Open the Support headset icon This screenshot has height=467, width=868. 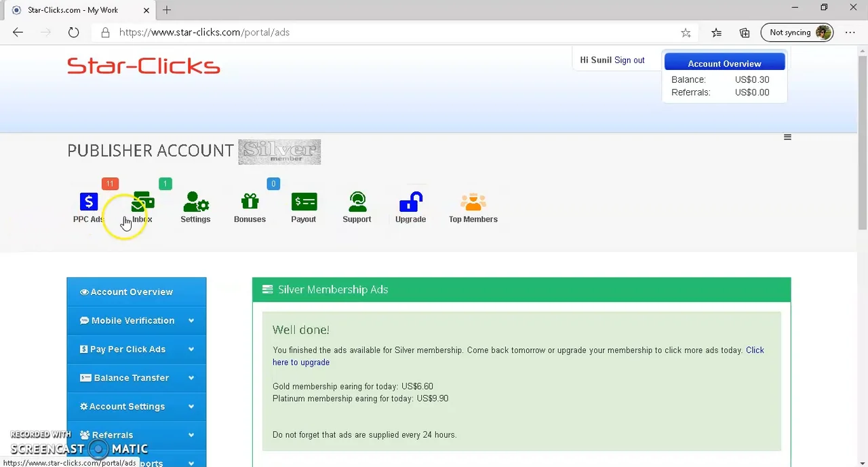357,203
